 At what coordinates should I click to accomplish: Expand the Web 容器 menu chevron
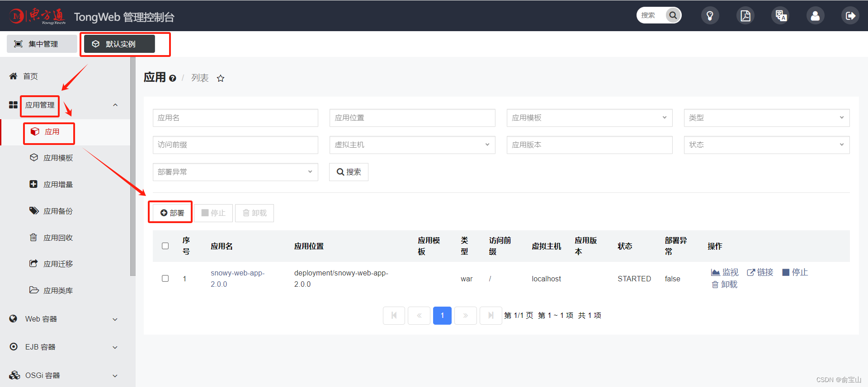point(115,319)
